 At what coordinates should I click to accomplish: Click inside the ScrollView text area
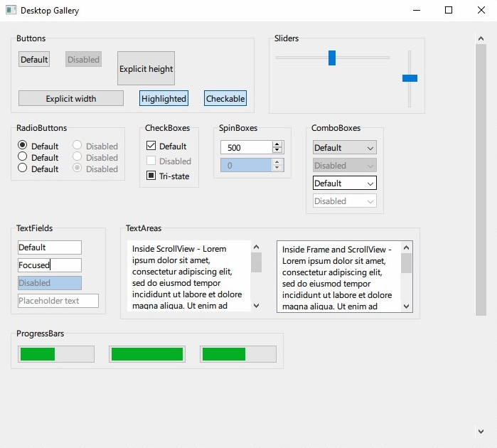click(x=188, y=276)
